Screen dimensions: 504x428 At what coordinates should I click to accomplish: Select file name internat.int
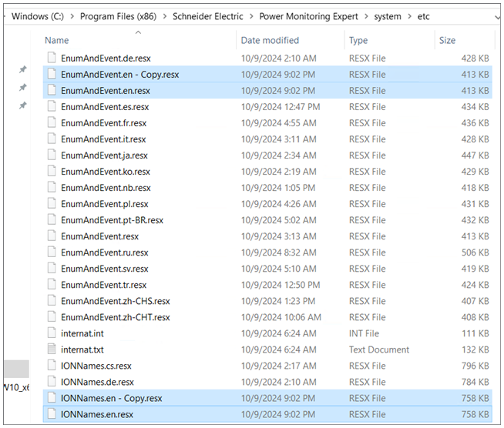pyautogui.click(x=82, y=333)
